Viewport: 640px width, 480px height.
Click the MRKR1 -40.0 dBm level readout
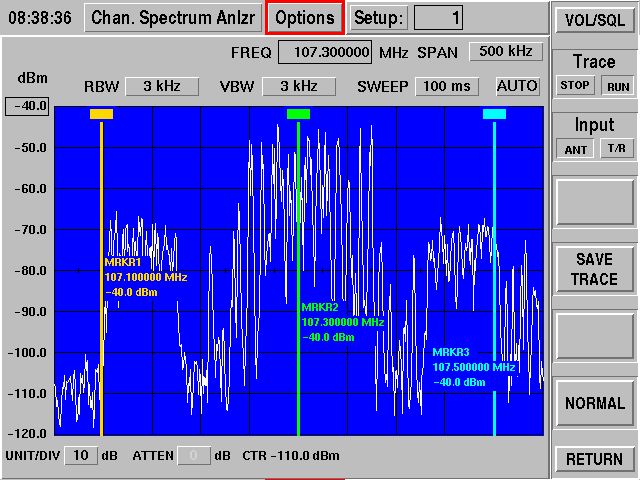click(x=131, y=293)
